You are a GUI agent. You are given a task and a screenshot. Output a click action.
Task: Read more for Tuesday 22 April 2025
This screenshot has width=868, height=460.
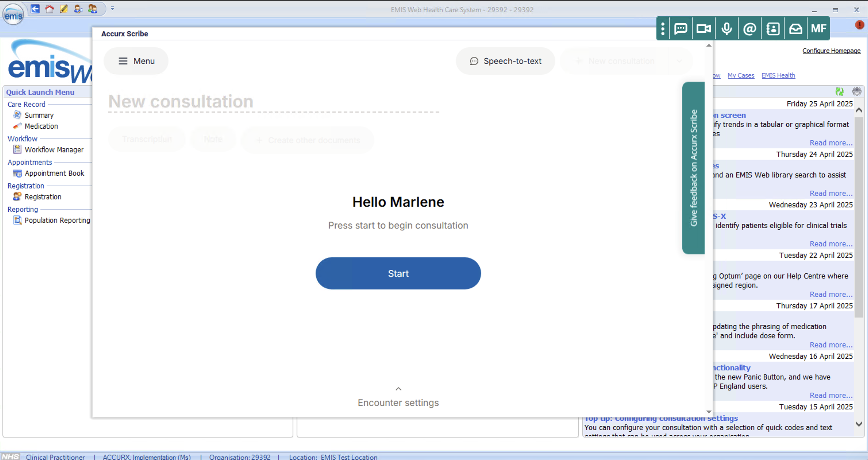(x=831, y=295)
